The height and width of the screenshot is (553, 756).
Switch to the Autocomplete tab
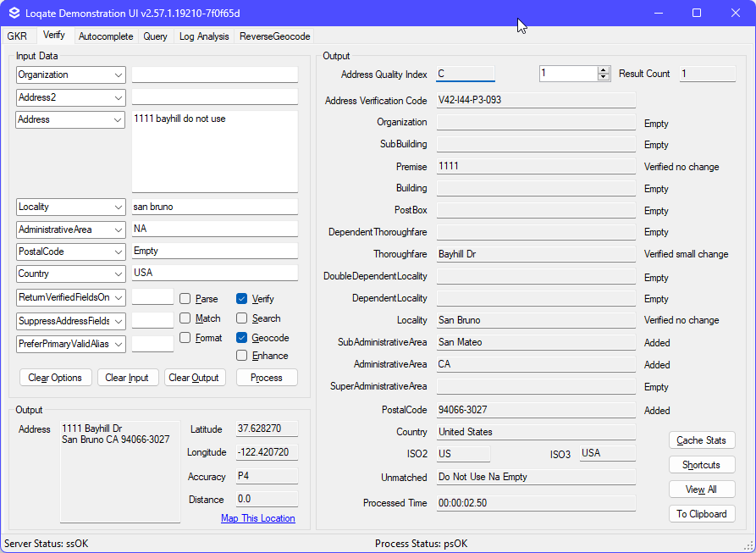click(106, 36)
